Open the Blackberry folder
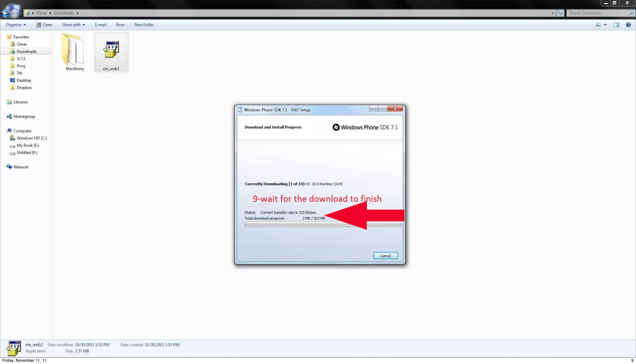This screenshot has width=636, height=364. click(x=73, y=50)
